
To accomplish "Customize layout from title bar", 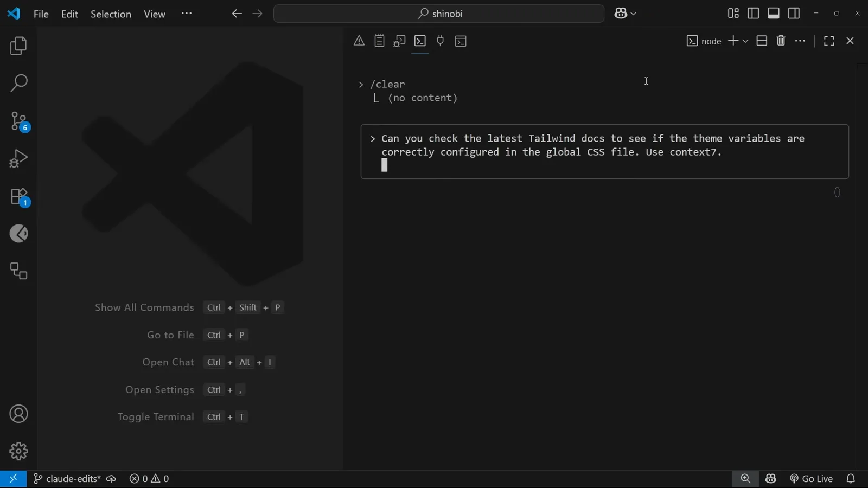I will pyautogui.click(x=733, y=14).
